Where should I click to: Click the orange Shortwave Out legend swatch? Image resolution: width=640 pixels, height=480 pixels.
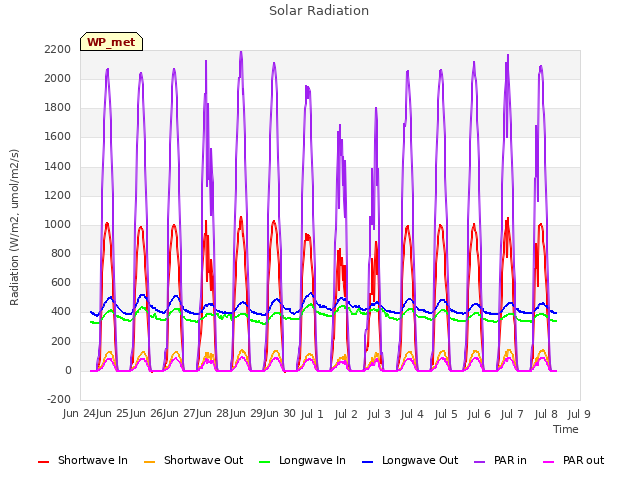(150, 462)
